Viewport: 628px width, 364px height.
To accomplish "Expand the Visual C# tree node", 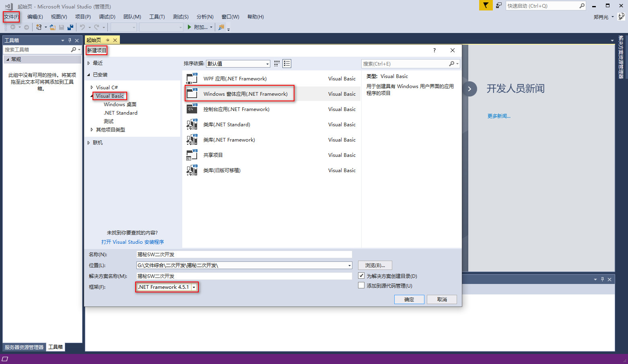I will (x=92, y=87).
